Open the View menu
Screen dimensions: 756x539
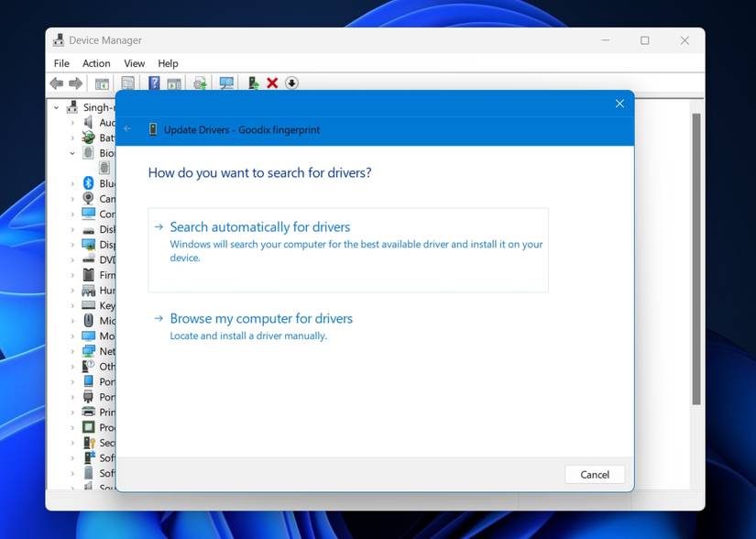pos(134,63)
